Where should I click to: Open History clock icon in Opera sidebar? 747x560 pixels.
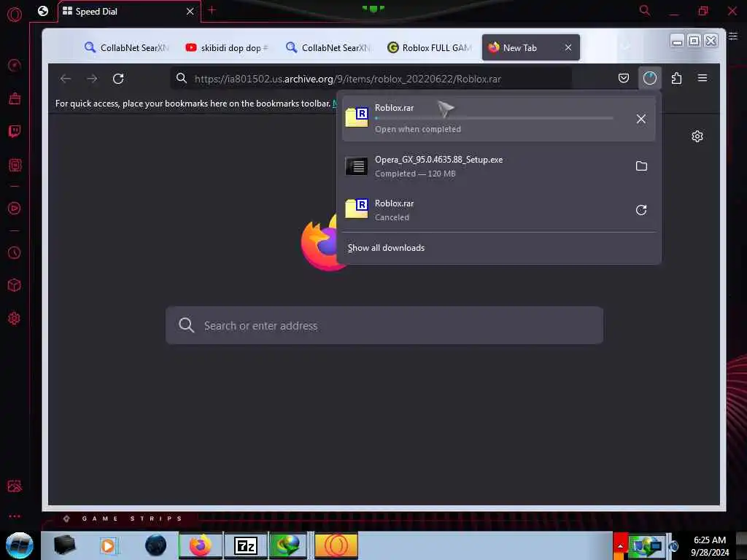tap(15, 252)
